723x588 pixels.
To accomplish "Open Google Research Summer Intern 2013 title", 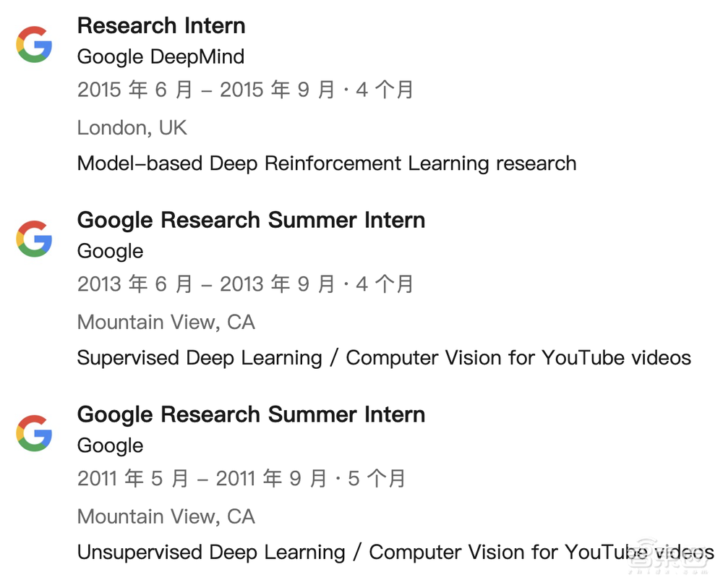I will pos(251,220).
